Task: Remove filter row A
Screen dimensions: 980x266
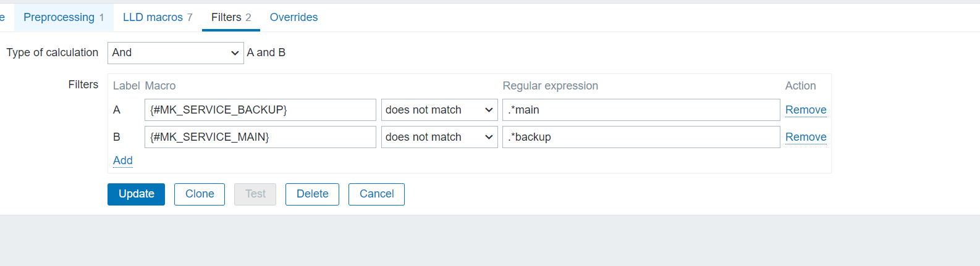Action: click(x=805, y=110)
